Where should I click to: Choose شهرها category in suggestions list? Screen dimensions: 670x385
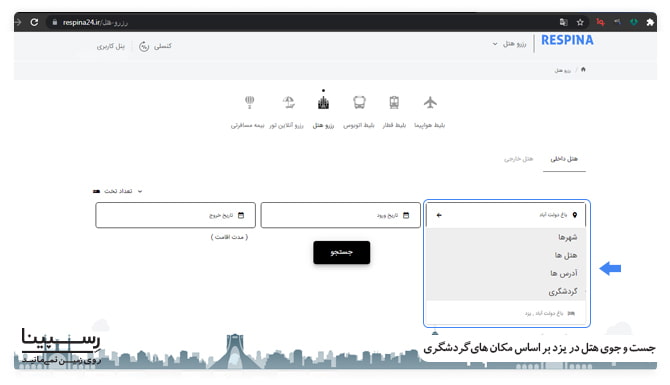tap(567, 237)
